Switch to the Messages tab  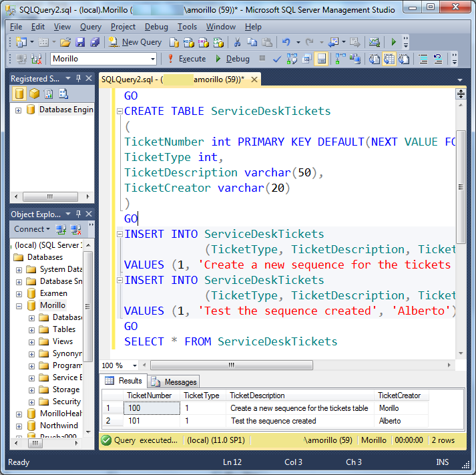(x=174, y=381)
